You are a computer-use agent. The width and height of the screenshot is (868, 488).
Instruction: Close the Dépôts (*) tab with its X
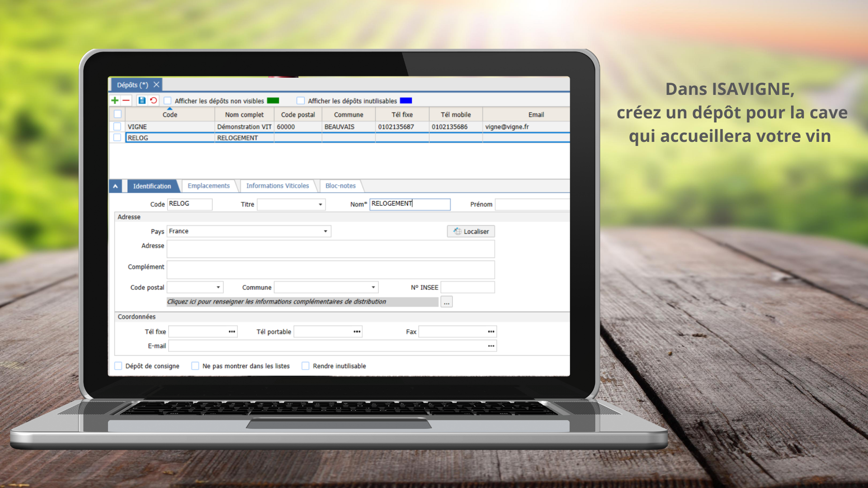pos(156,84)
